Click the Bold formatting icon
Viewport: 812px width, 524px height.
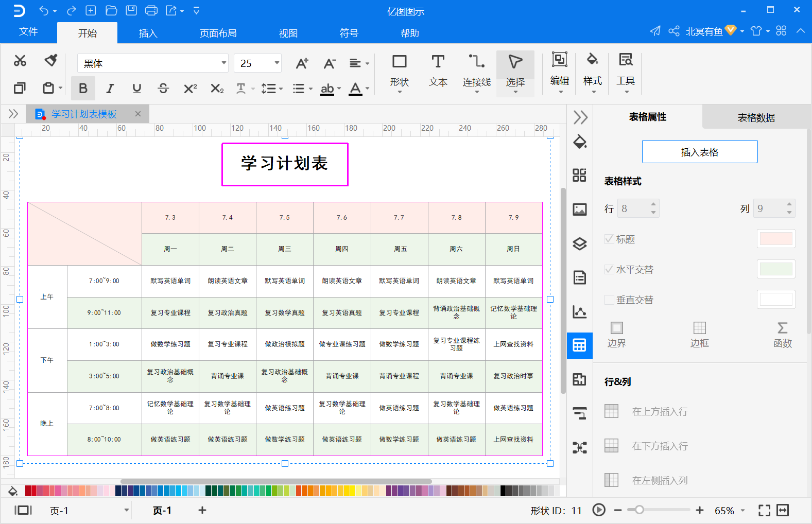tap(83, 89)
